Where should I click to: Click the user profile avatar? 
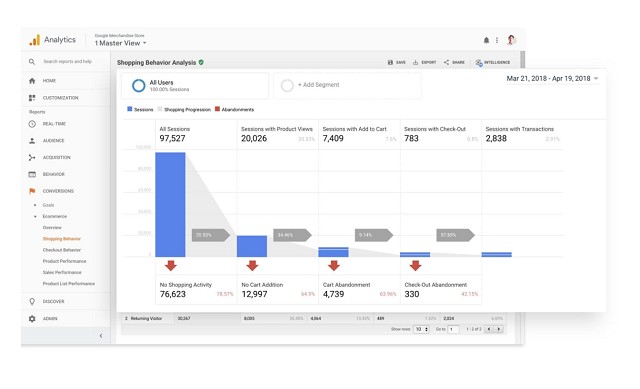(511, 40)
